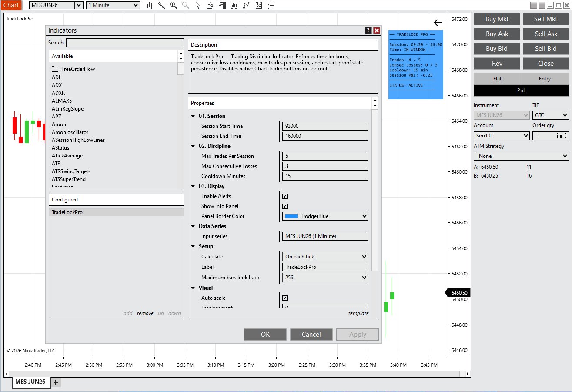Click the Buy Mkt button
This screenshot has width=572, height=392.
[496, 19]
